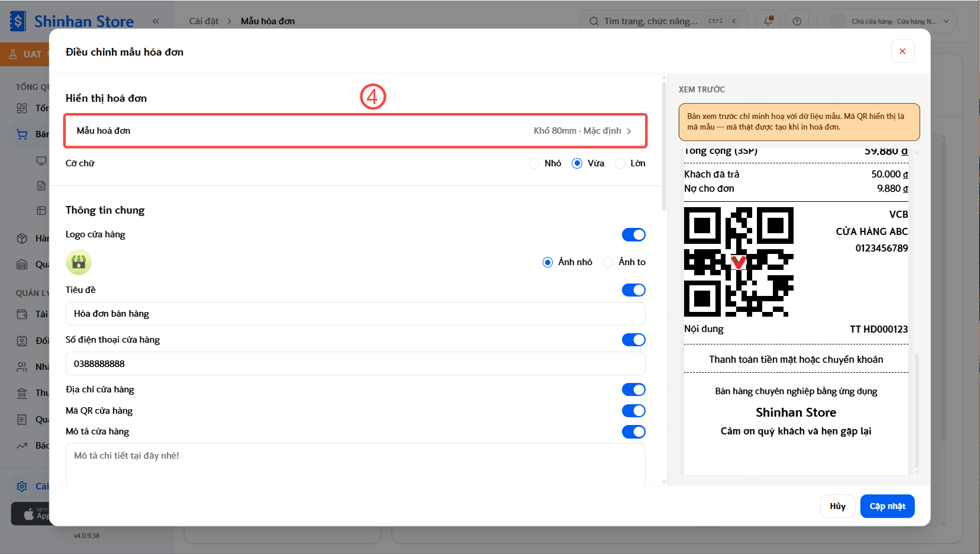Click the bank building icon in sidebar
The height and width of the screenshot is (554, 980).
coord(22,393)
